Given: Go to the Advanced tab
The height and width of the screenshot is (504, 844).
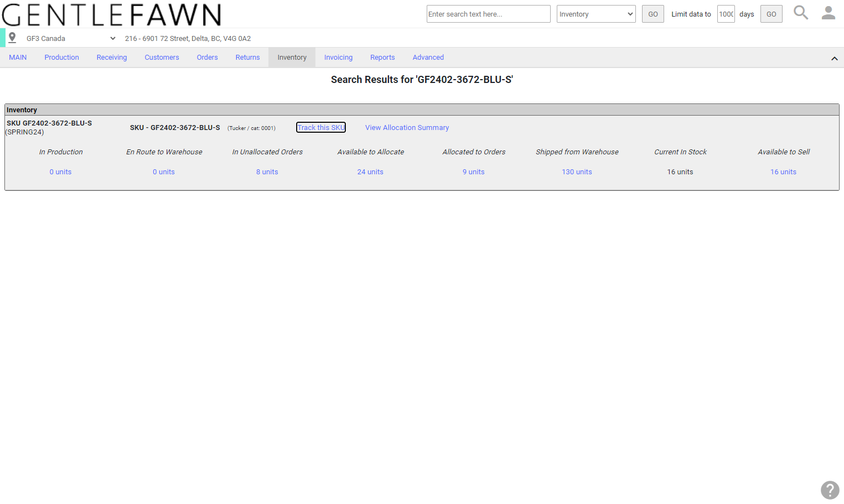Looking at the screenshot, I should click(428, 58).
